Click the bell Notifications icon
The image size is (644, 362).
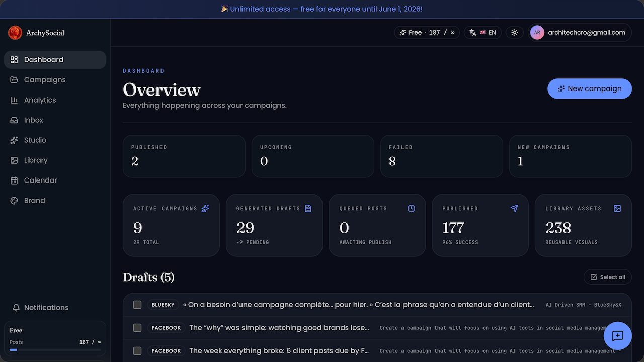coord(16,308)
